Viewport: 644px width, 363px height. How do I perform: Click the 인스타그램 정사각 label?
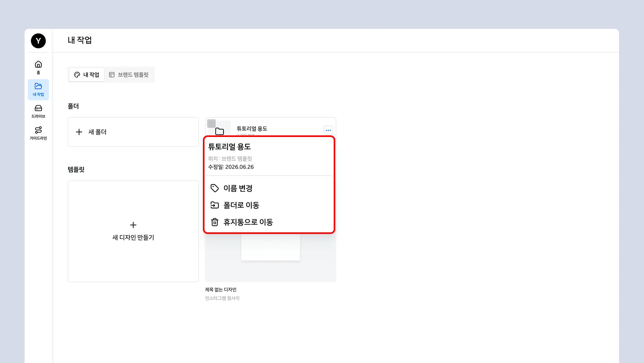coord(222,298)
